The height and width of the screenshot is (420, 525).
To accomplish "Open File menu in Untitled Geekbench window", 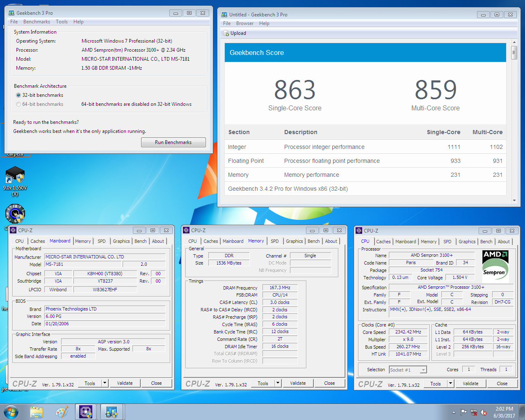I will point(226,23).
